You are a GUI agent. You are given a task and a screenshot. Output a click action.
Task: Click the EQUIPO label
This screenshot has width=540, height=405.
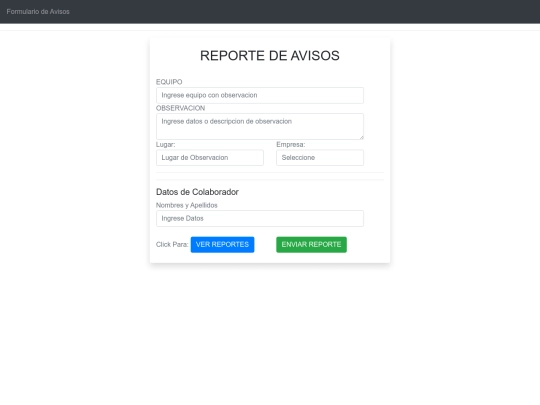point(169,82)
